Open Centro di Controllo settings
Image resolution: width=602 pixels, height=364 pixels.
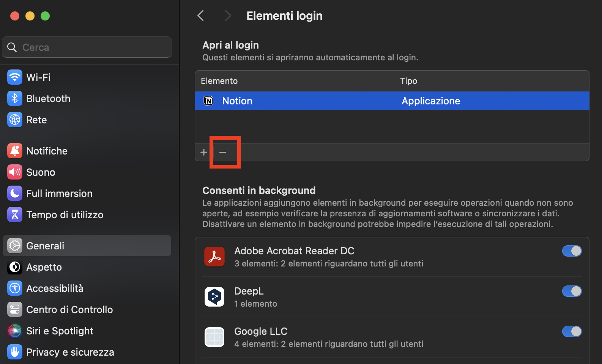coord(87,310)
